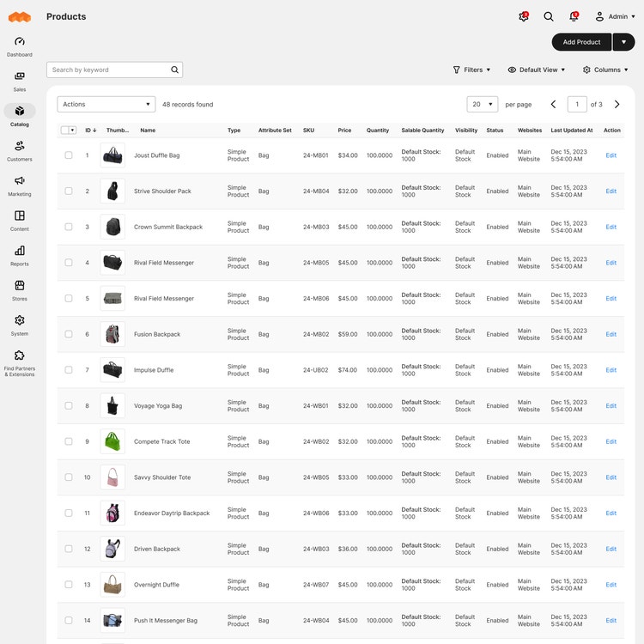Viewport: 644px width, 644px height.
Task: Open the Admin account menu
Action: (x=615, y=16)
